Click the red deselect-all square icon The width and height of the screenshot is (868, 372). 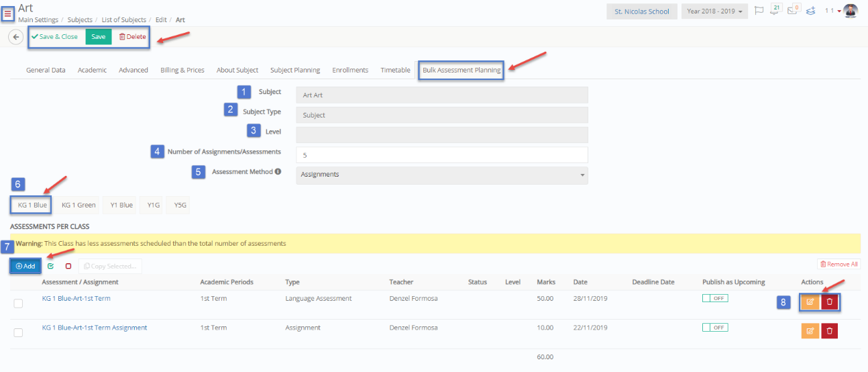point(68,266)
